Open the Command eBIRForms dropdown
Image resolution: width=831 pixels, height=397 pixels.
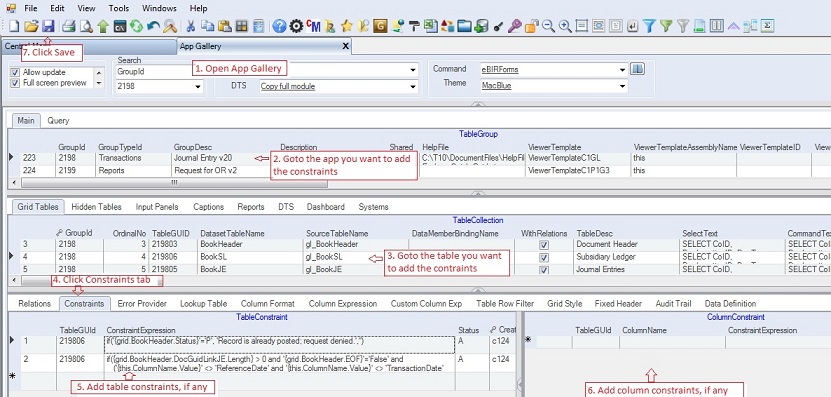(622, 69)
